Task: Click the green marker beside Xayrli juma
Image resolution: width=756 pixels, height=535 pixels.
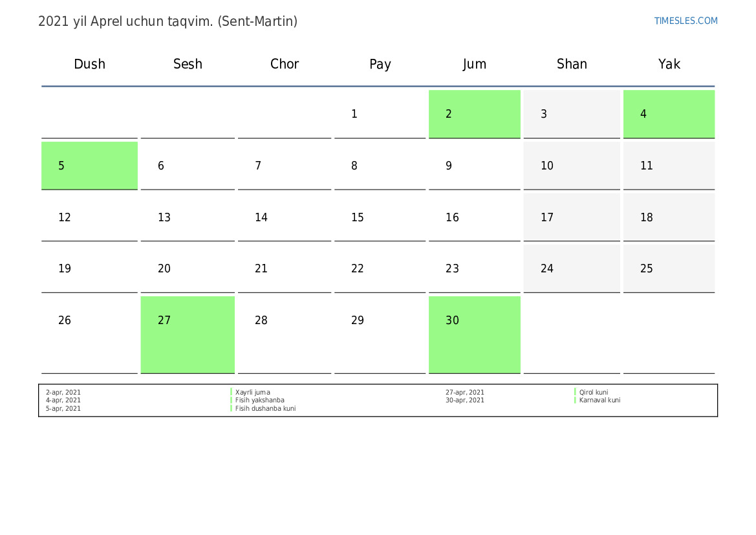Action: [231, 392]
